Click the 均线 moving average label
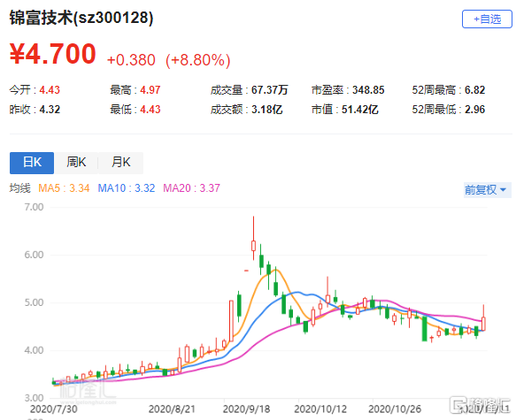The image size is (516, 420). tap(20, 188)
